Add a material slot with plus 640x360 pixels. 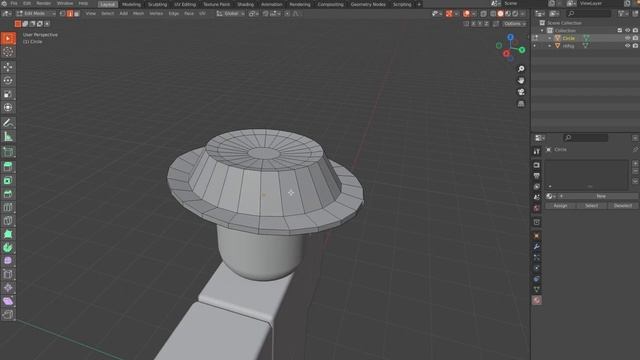click(635, 164)
